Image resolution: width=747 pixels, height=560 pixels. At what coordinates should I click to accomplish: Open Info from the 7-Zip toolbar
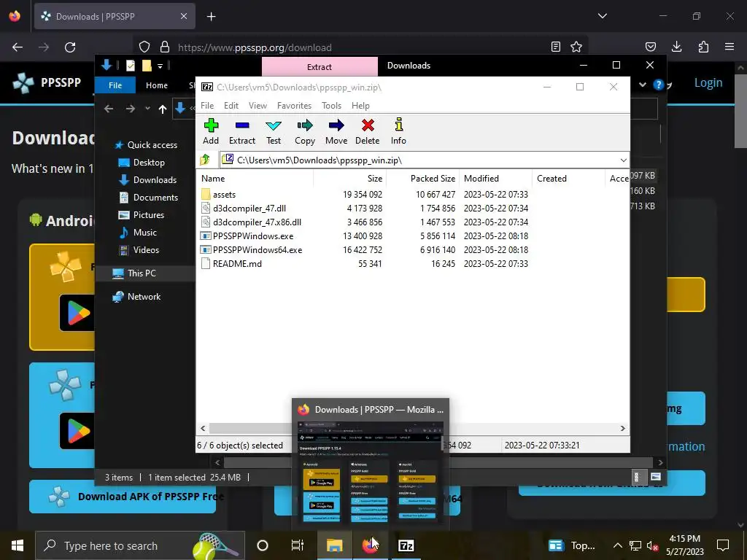(x=398, y=131)
